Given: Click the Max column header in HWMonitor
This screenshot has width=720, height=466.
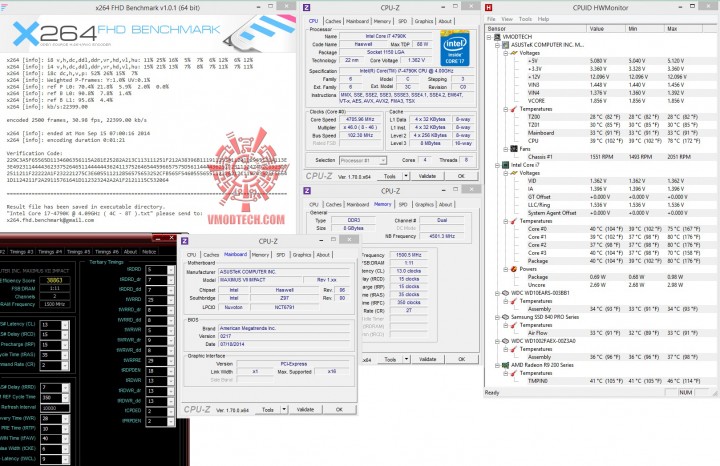Looking at the screenshot, I should [683, 28].
